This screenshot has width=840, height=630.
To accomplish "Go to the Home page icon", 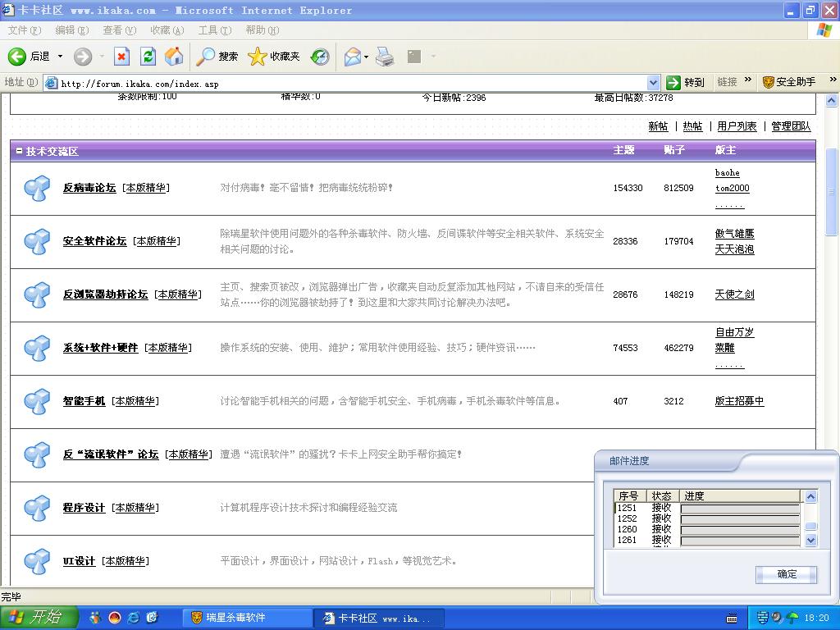I will [174, 57].
